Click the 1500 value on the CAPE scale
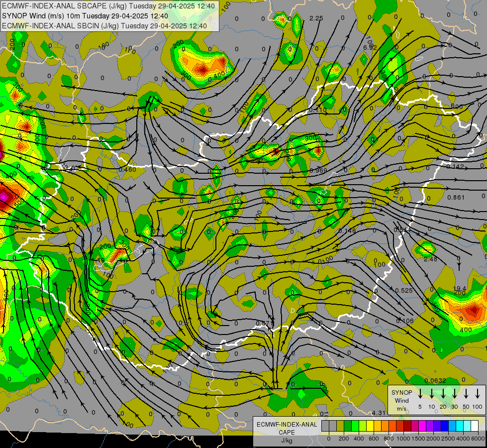This screenshot has height=448, width=487. 418,439
